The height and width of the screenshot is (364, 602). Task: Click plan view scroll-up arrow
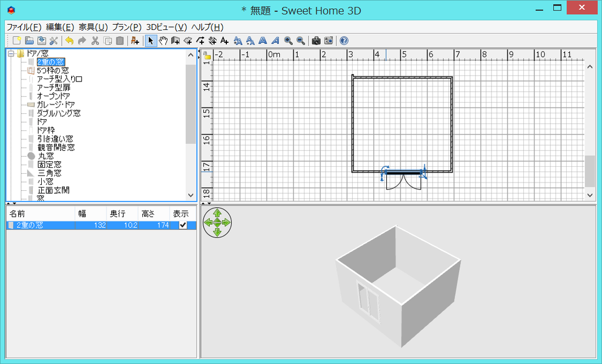point(590,67)
